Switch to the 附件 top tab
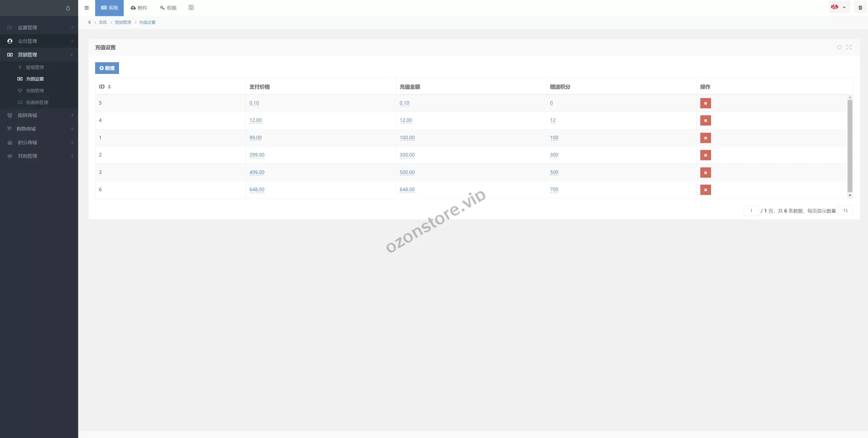 (x=139, y=8)
